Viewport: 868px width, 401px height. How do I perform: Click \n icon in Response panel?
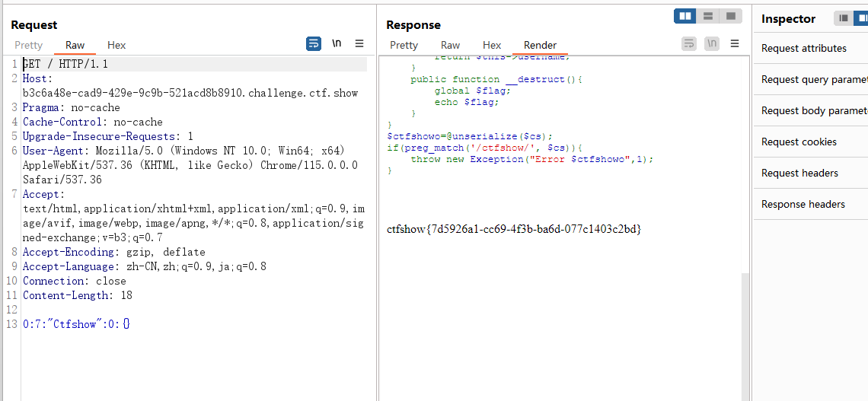coord(712,43)
